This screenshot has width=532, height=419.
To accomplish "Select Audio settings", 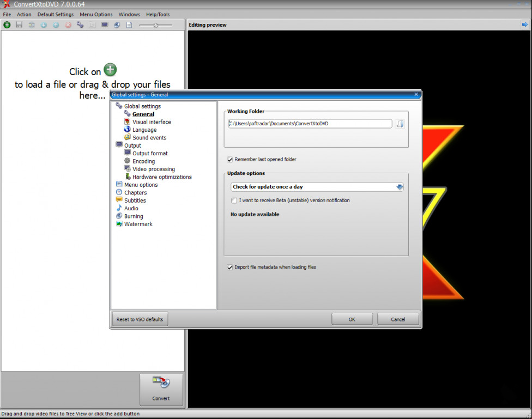I will (x=131, y=208).
